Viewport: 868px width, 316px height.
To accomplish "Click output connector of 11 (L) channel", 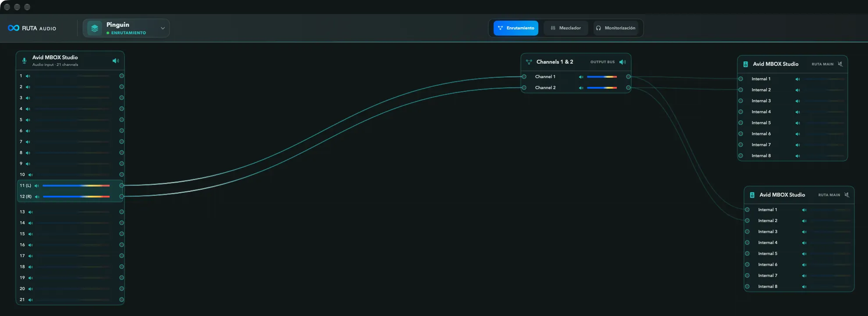I will (121, 186).
